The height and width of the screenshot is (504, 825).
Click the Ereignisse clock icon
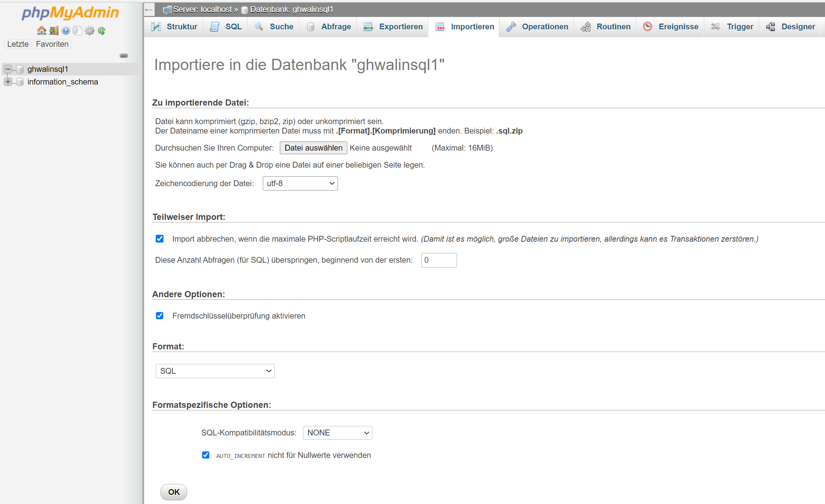point(648,26)
